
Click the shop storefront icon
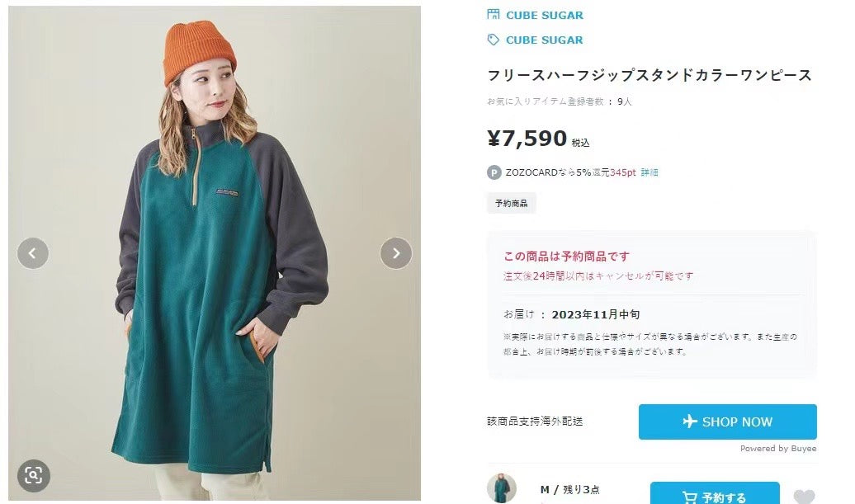tap(494, 15)
